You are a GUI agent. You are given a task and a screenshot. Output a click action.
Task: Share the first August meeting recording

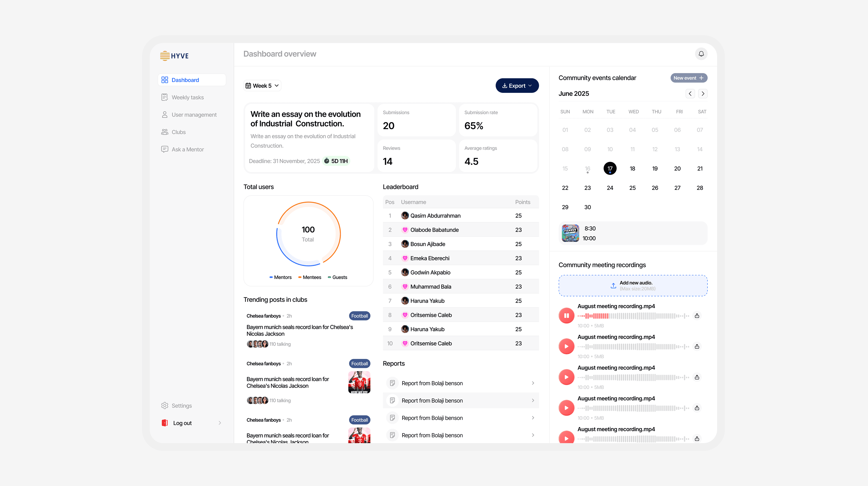pos(697,316)
